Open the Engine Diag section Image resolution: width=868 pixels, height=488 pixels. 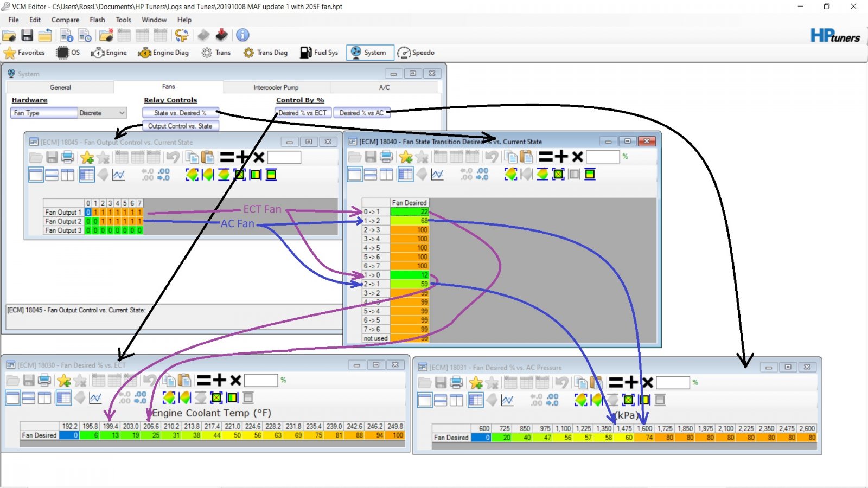163,53
